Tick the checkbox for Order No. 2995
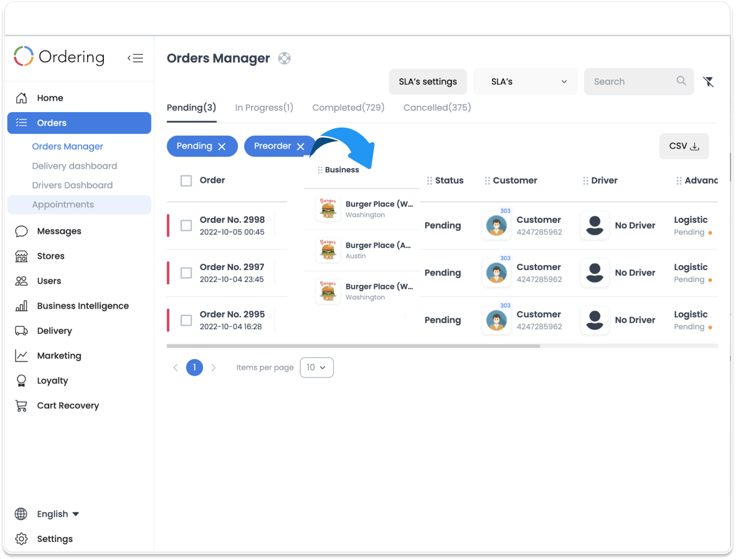 click(186, 320)
